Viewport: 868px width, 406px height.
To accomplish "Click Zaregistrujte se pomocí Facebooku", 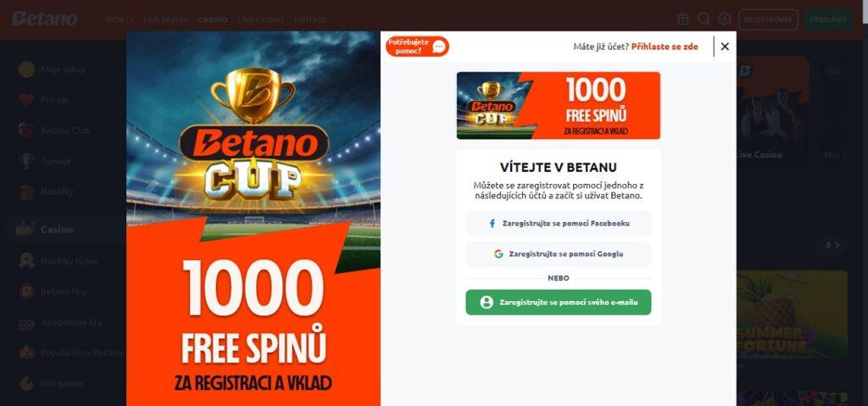I will pyautogui.click(x=558, y=223).
